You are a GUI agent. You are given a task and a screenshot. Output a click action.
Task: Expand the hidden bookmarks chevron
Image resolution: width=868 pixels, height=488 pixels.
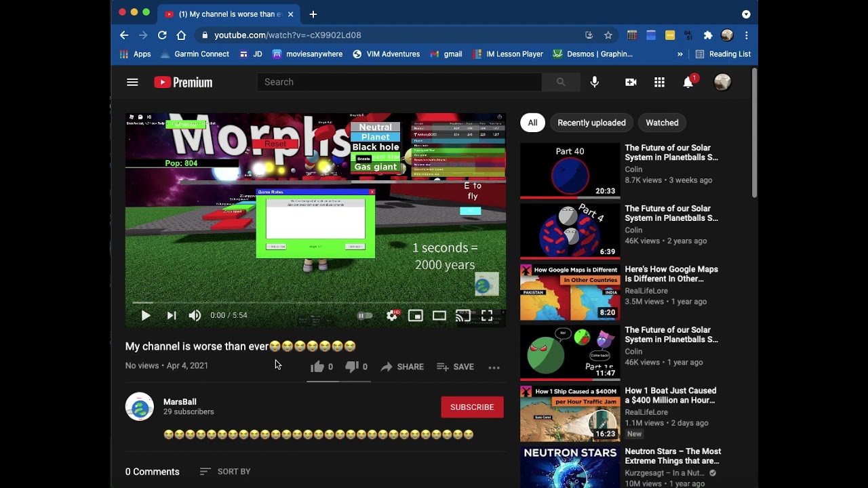[679, 54]
